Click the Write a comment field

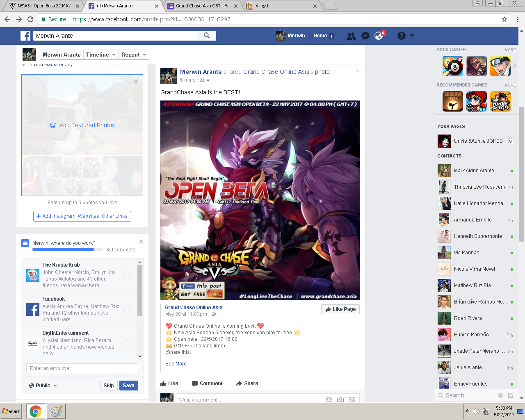(251, 400)
